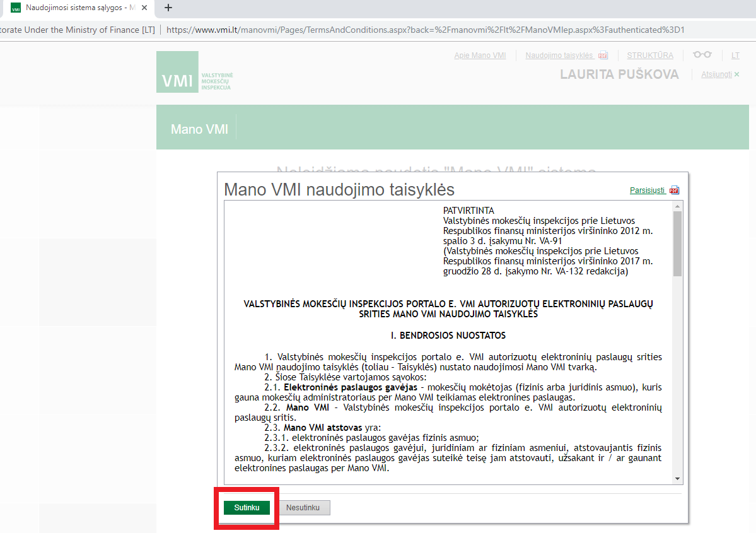This screenshot has width=756, height=533.
Task: Click the Sutinku button to agree
Action: [247, 507]
